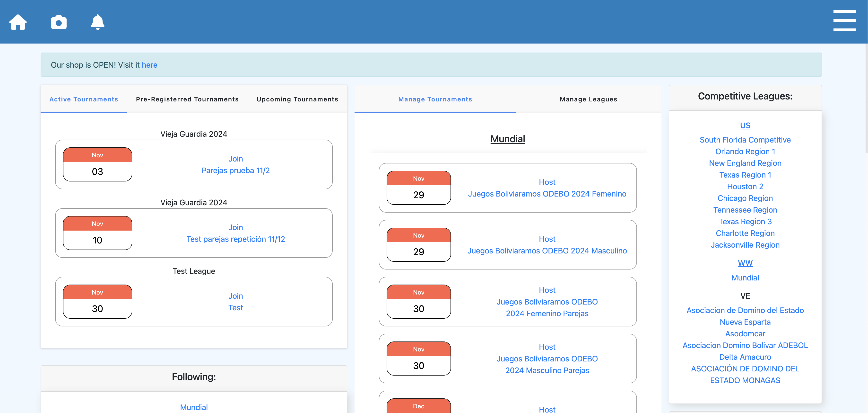Switch to Upcoming Tournaments tab

click(297, 99)
